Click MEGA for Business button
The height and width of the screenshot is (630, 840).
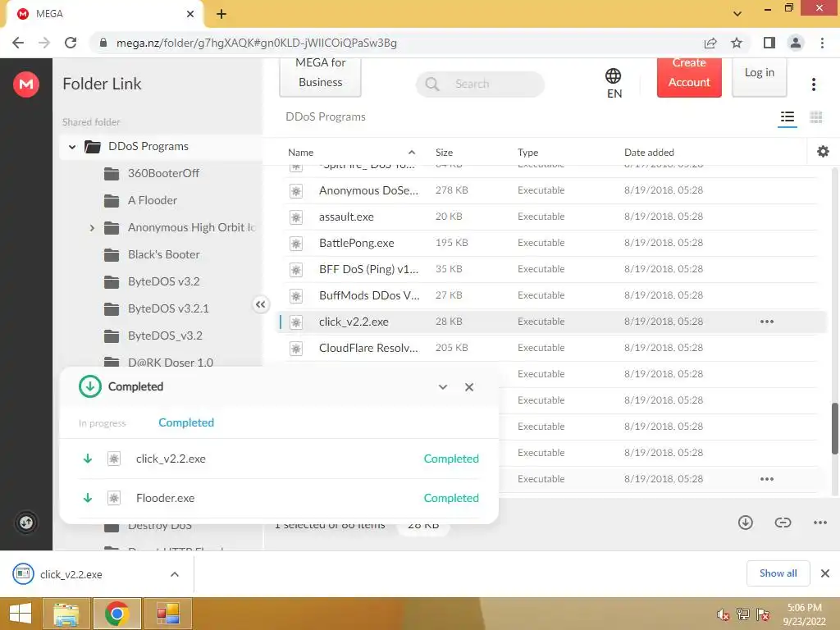tap(321, 76)
